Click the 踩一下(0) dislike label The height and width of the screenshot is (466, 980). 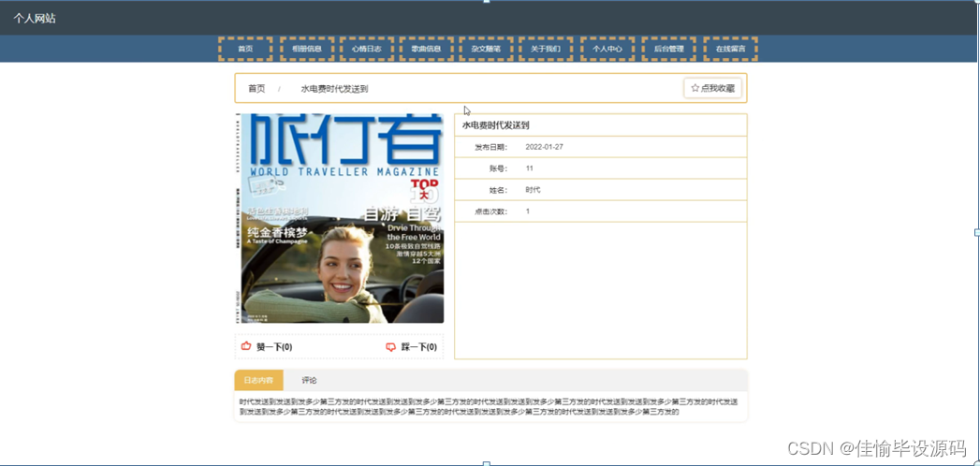coord(418,347)
